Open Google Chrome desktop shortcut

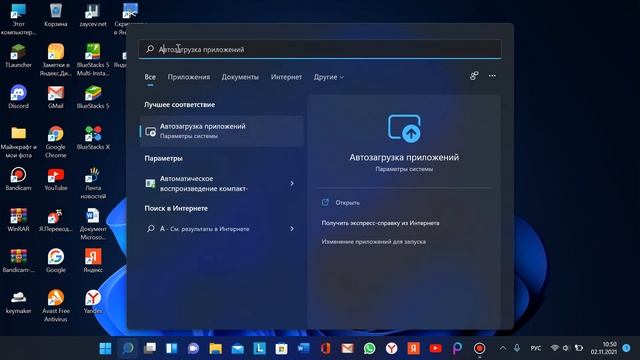[x=56, y=142]
